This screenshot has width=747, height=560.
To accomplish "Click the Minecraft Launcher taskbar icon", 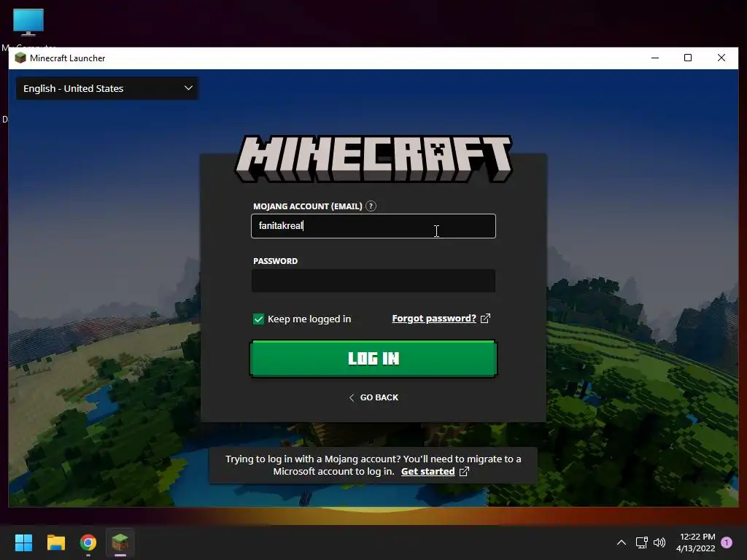I will 120,542.
